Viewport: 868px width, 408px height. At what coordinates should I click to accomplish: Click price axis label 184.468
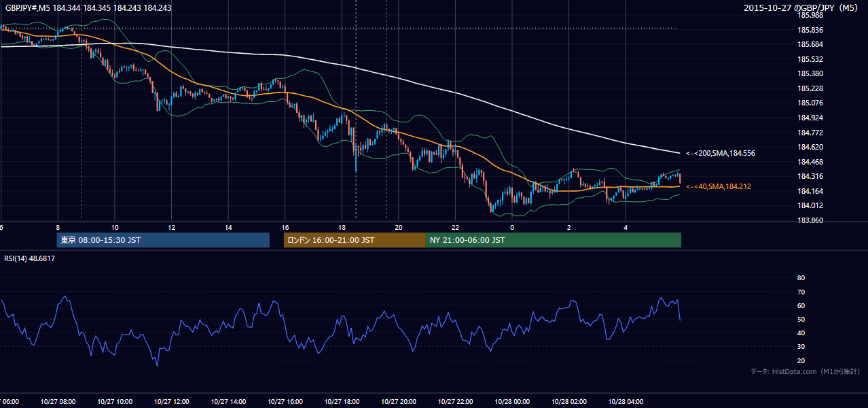tap(810, 162)
